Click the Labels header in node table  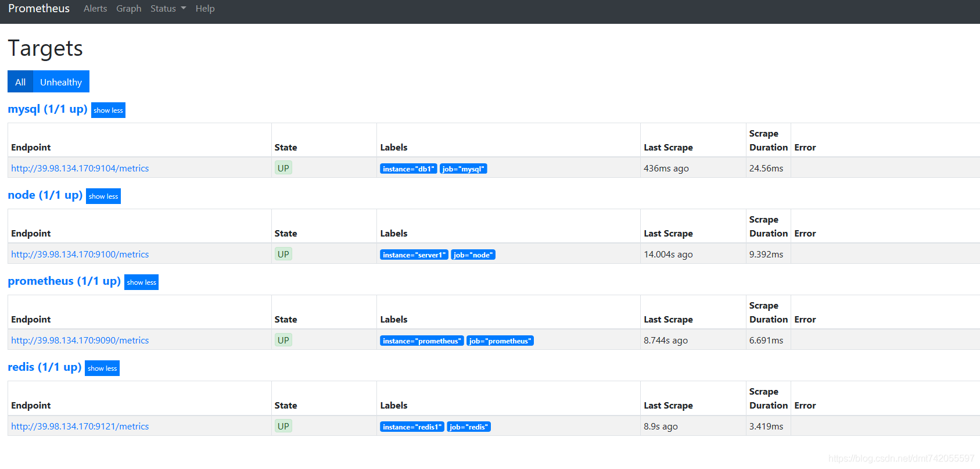pyautogui.click(x=394, y=234)
